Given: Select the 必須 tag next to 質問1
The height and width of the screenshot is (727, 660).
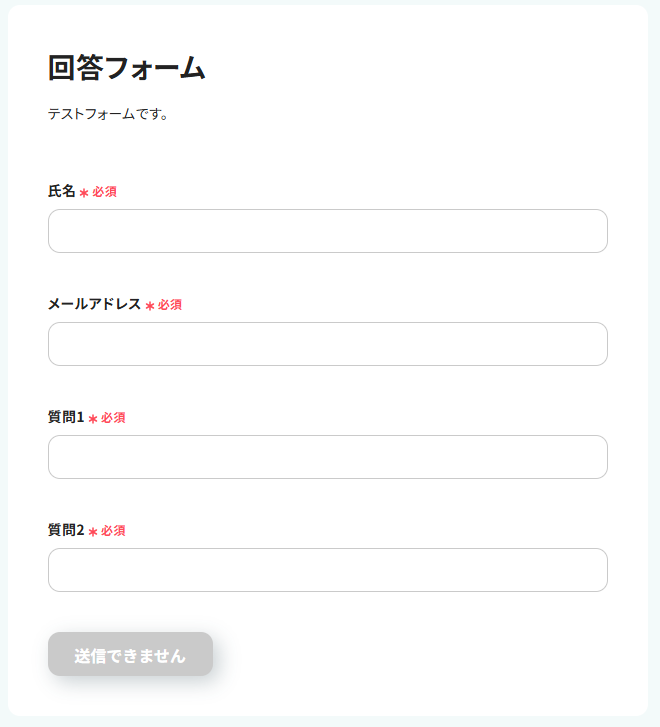Looking at the screenshot, I should (x=113, y=418).
